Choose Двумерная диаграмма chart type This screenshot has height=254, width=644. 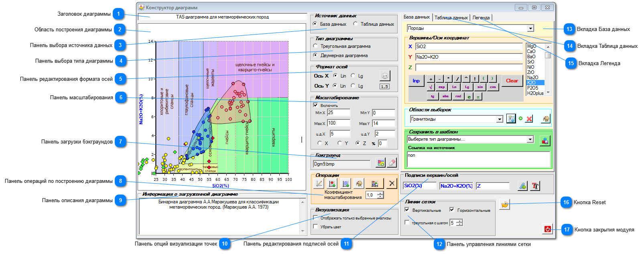click(x=315, y=55)
